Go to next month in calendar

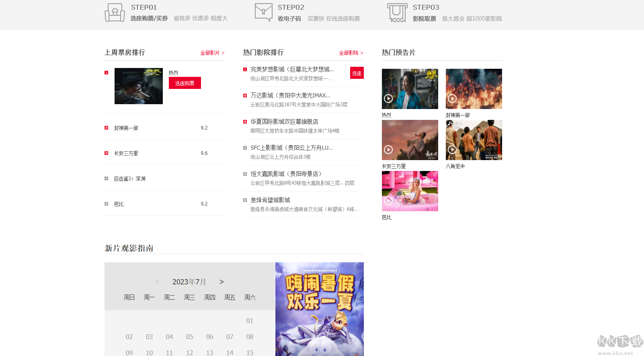click(222, 282)
